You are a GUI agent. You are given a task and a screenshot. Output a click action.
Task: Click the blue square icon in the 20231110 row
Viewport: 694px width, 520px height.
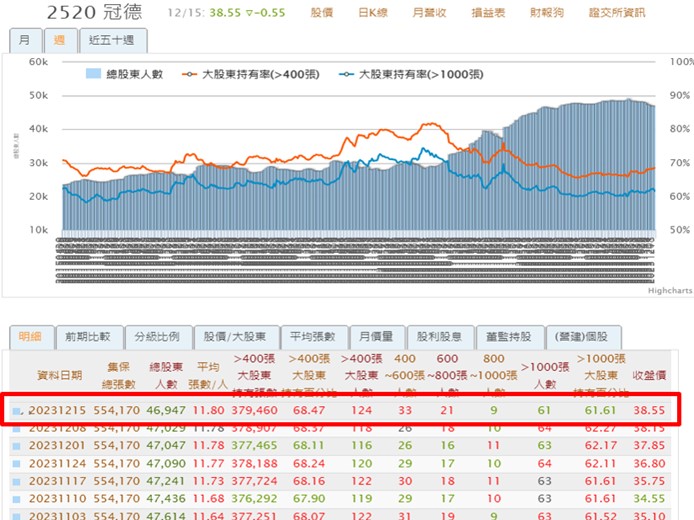(x=16, y=499)
